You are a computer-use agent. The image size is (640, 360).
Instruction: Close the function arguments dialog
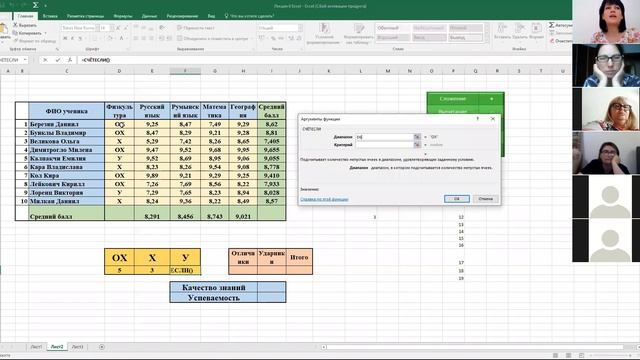click(493, 119)
